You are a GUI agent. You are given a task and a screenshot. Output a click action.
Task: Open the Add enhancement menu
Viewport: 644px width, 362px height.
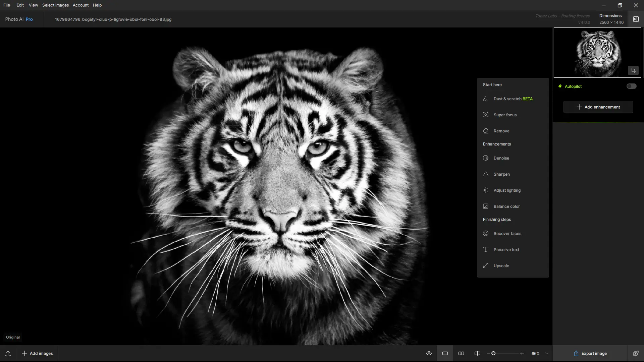(598, 107)
